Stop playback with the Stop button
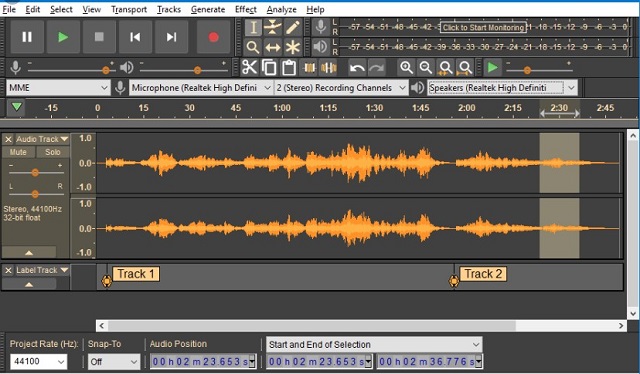 pos(99,37)
